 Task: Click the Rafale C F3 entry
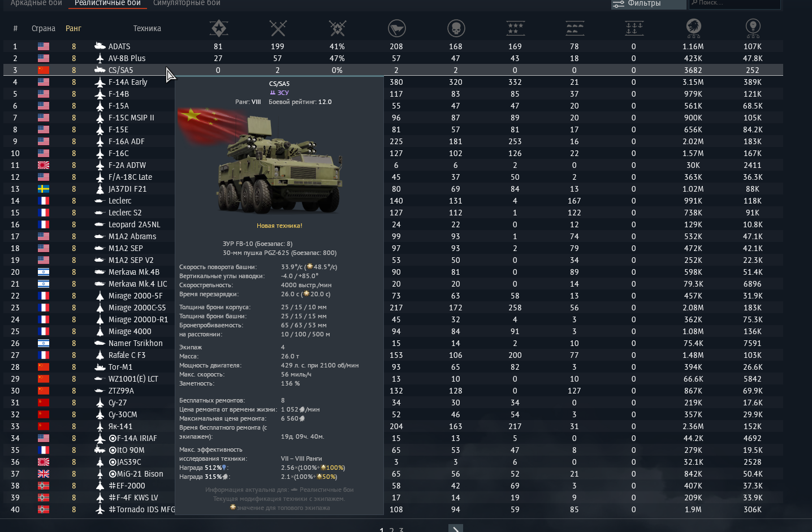(x=127, y=355)
